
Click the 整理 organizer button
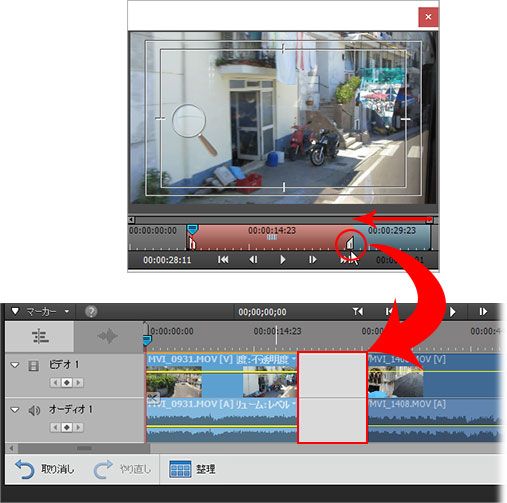click(192, 469)
